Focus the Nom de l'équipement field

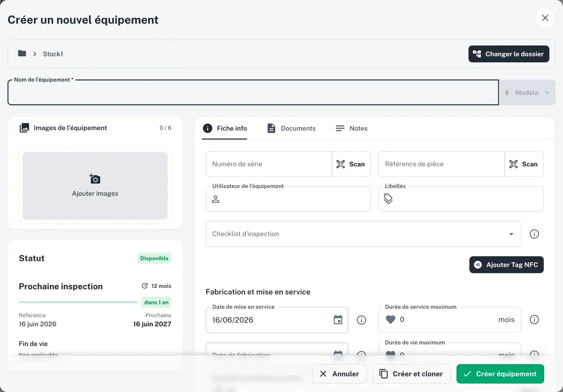tap(253, 92)
